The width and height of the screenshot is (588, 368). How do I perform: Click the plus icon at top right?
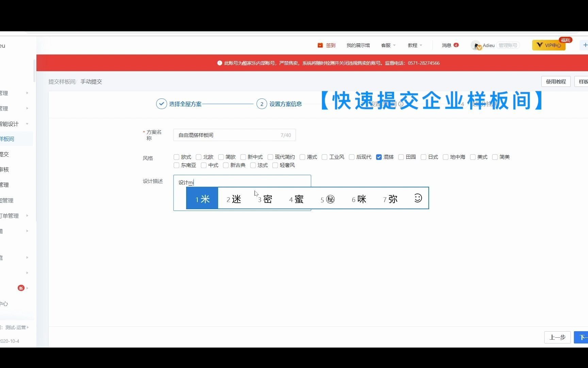(585, 45)
